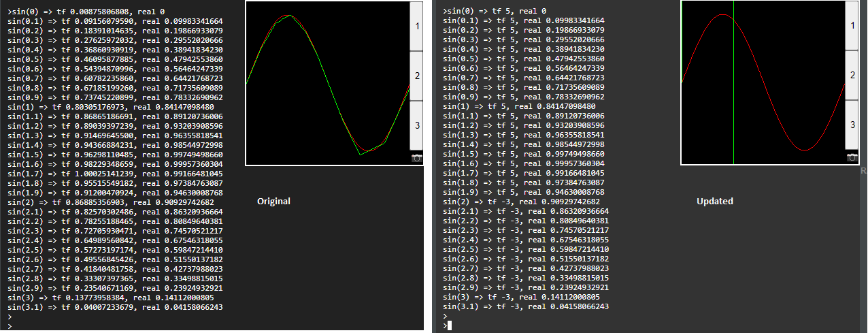Select line 'sin(0.5) => tf 5, real 0.47942553860'
Viewport: 868px width, 335px height.
[524, 59]
